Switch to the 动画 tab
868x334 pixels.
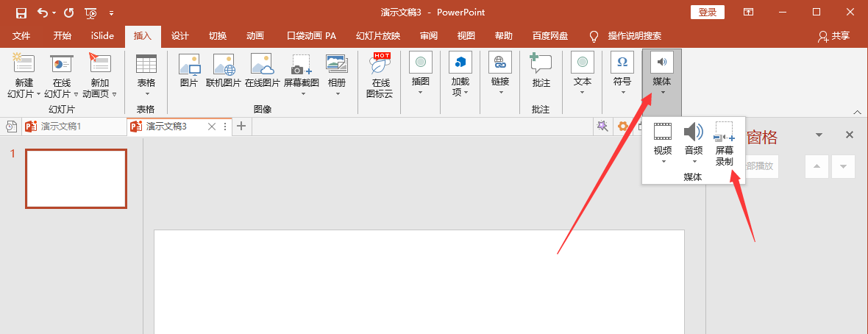[255, 36]
